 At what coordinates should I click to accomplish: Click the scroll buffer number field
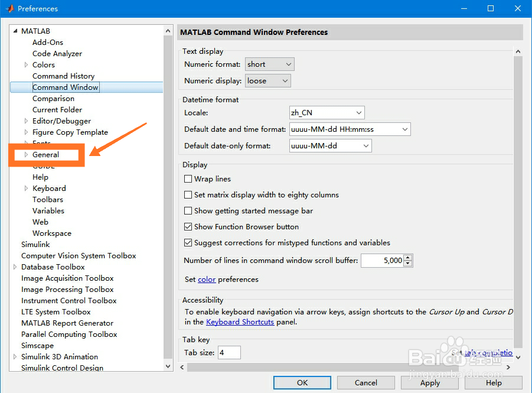pyautogui.click(x=383, y=261)
